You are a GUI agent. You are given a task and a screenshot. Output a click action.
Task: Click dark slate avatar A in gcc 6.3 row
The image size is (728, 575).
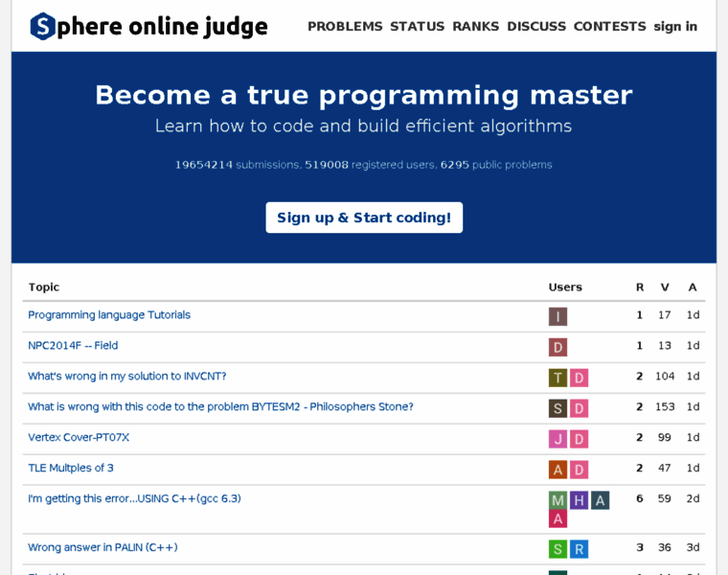click(600, 500)
